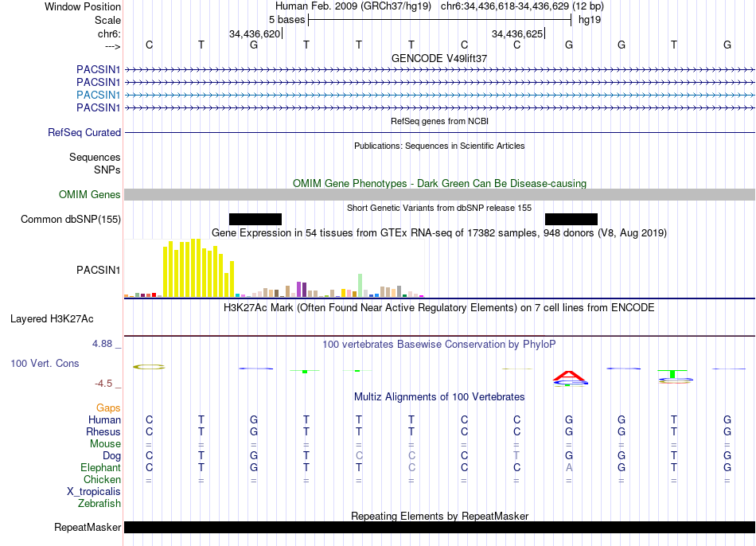Click the Window Position label

83,6
